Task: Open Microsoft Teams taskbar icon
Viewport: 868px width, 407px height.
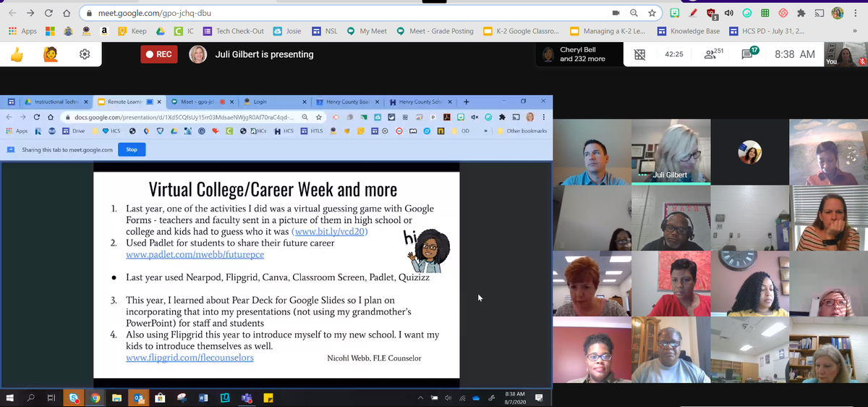Action: coord(246,398)
